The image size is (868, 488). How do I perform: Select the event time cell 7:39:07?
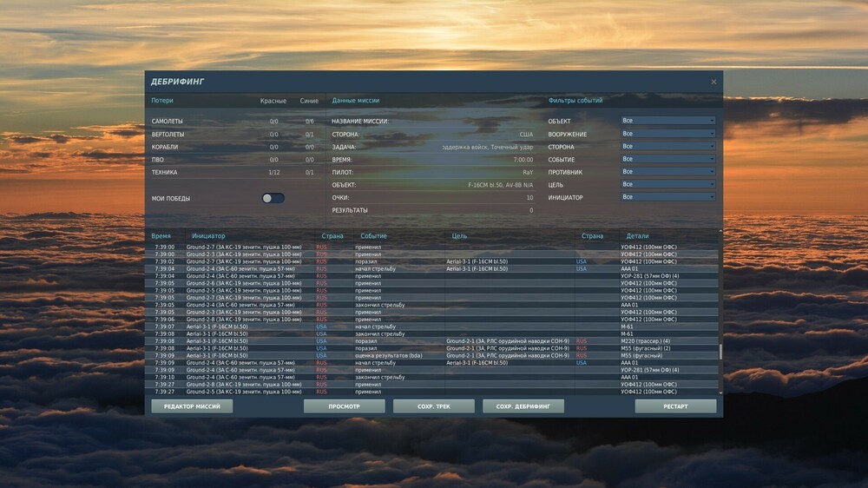click(x=164, y=326)
